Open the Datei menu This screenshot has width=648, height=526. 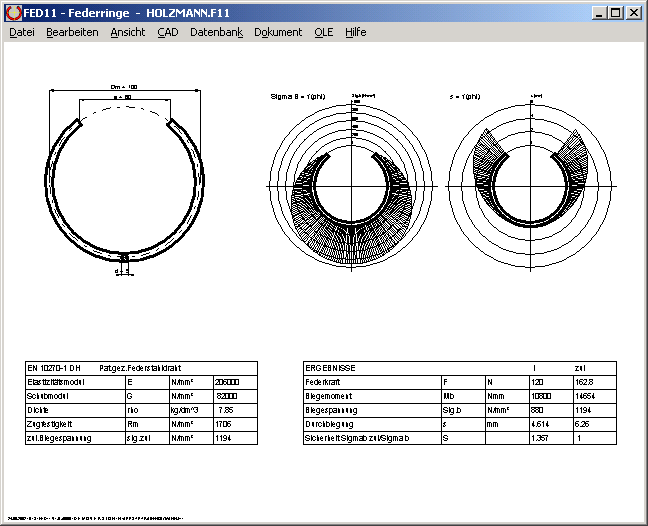(22, 32)
